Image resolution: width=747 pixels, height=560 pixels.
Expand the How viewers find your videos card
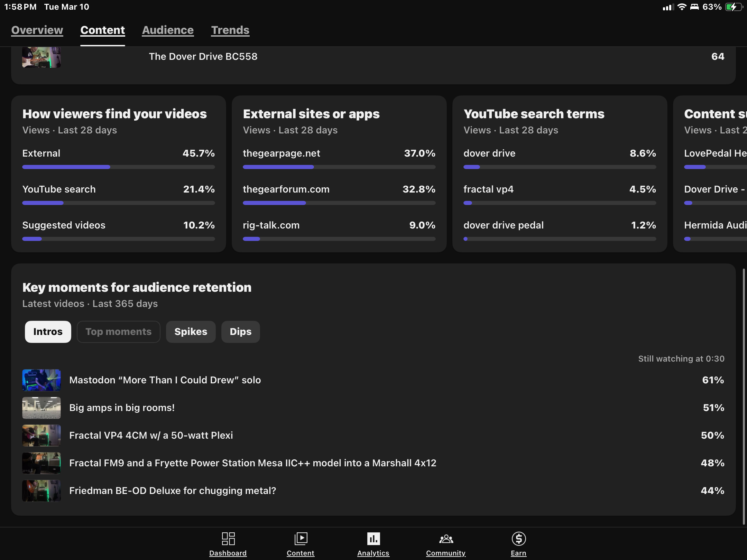114,114
